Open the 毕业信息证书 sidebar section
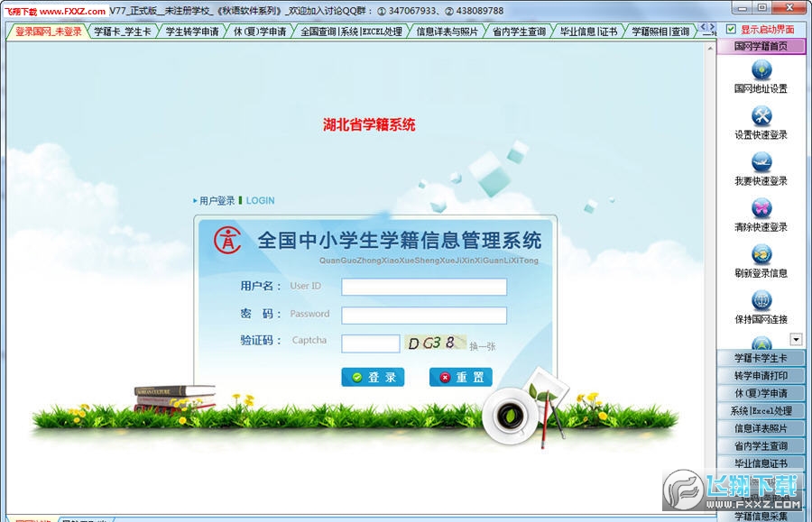812x522 pixels. [x=761, y=463]
